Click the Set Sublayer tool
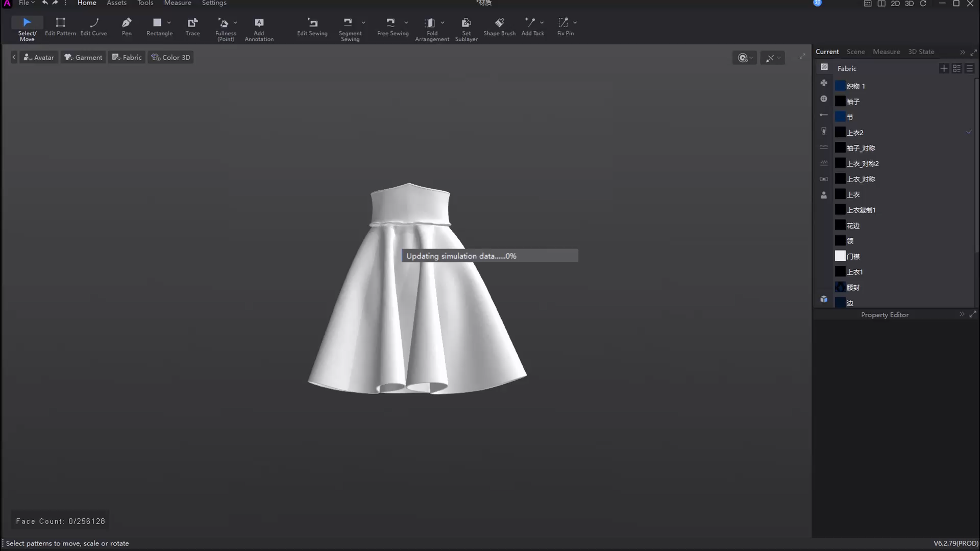Image resolution: width=980 pixels, height=551 pixels. [x=467, y=29]
